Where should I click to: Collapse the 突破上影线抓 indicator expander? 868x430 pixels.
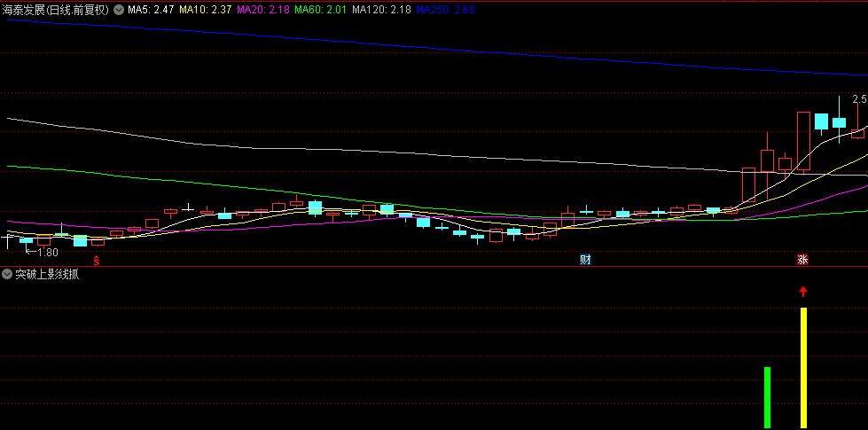coord(7,274)
